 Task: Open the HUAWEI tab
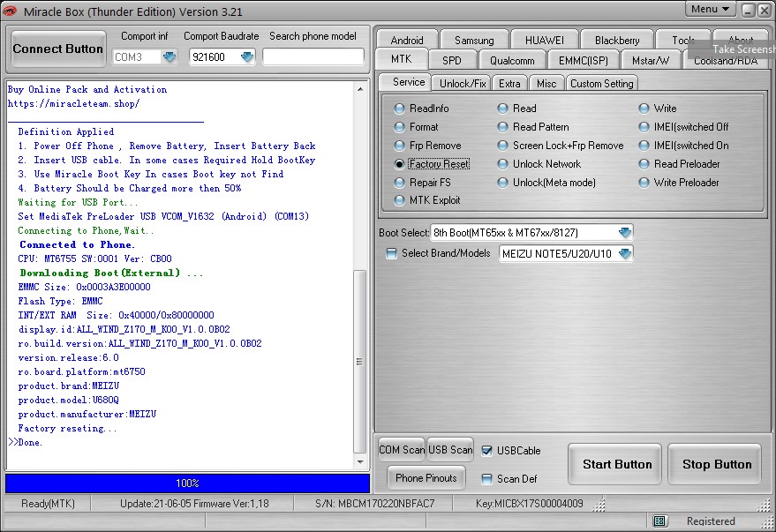tap(545, 40)
